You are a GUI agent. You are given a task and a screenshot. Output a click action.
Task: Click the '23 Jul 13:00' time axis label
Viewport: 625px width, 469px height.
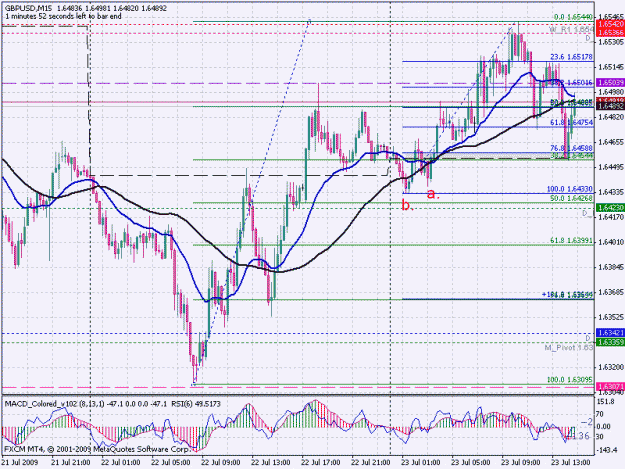click(571, 463)
